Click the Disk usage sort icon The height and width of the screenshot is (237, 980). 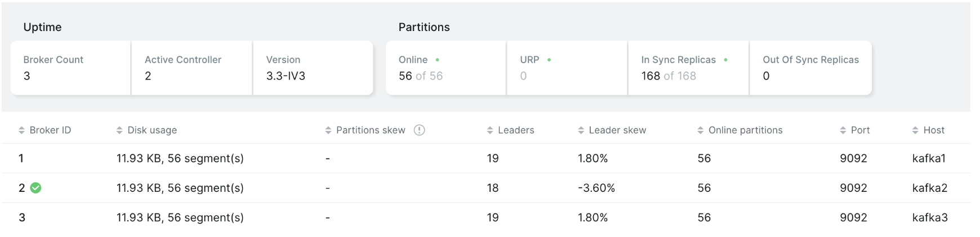tap(119, 130)
